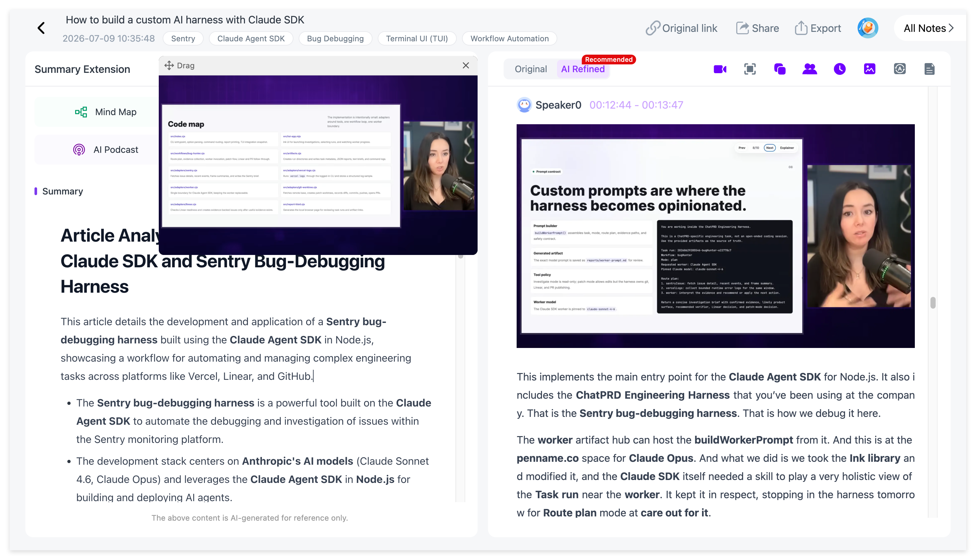Click the clock timestamp icon
976x560 pixels.
pyautogui.click(x=839, y=69)
